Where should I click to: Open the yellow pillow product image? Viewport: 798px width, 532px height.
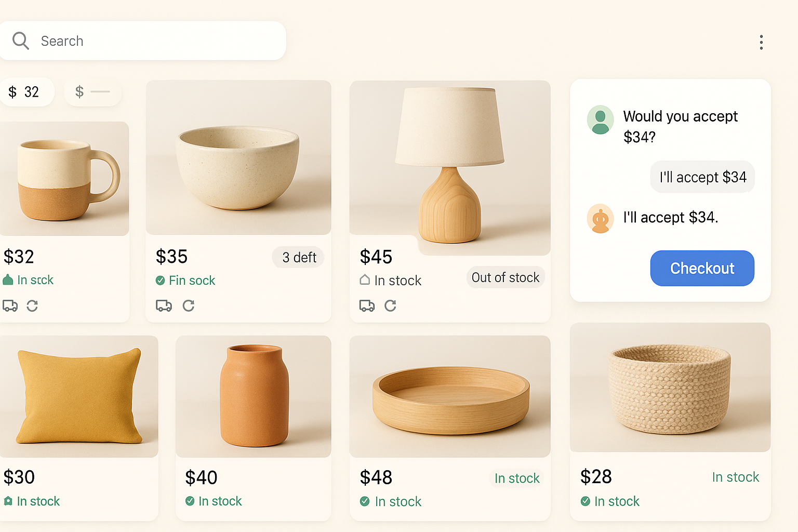point(79,396)
